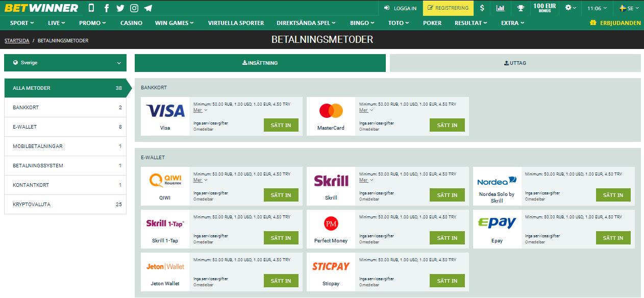Open the Sport menu

[22, 23]
